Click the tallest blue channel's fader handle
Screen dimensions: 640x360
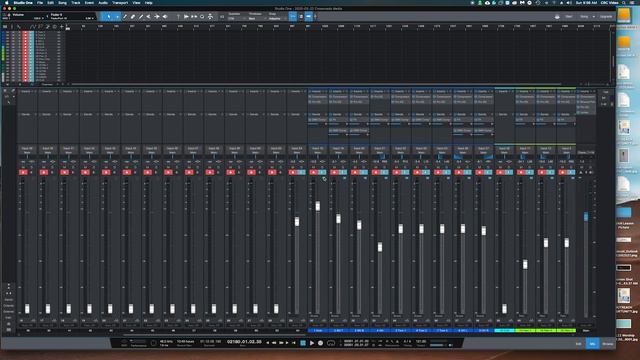[318, 206]
